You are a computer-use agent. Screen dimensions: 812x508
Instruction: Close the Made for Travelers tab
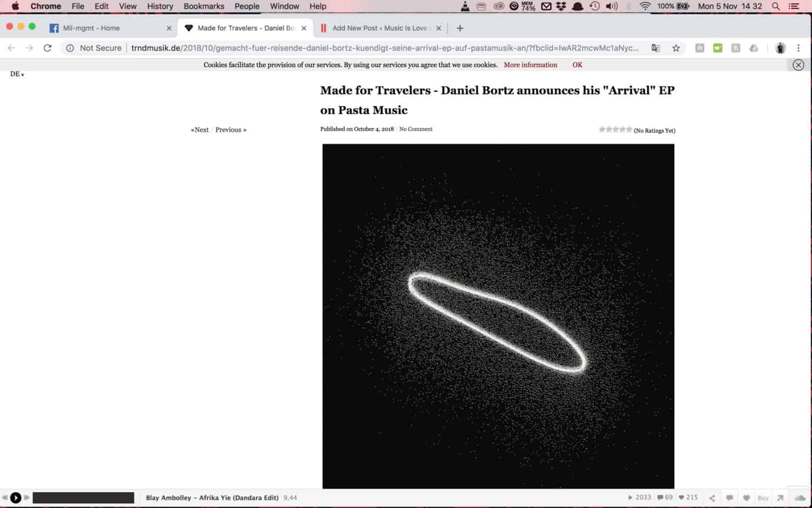point(304,28)
